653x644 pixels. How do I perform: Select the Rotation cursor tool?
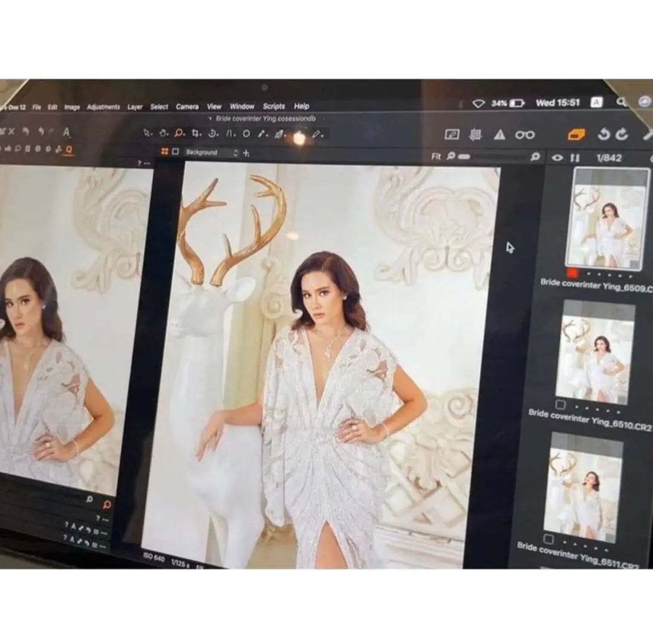[x=213, y=133]
